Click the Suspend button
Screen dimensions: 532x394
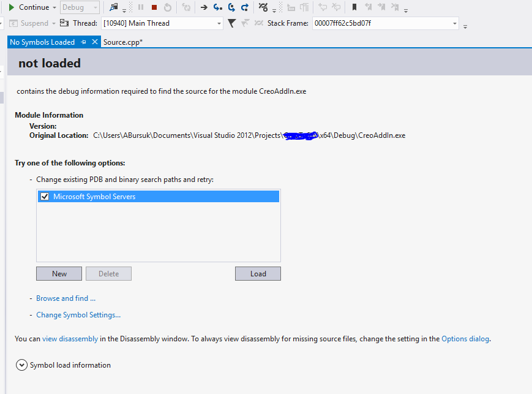[29, 23]
